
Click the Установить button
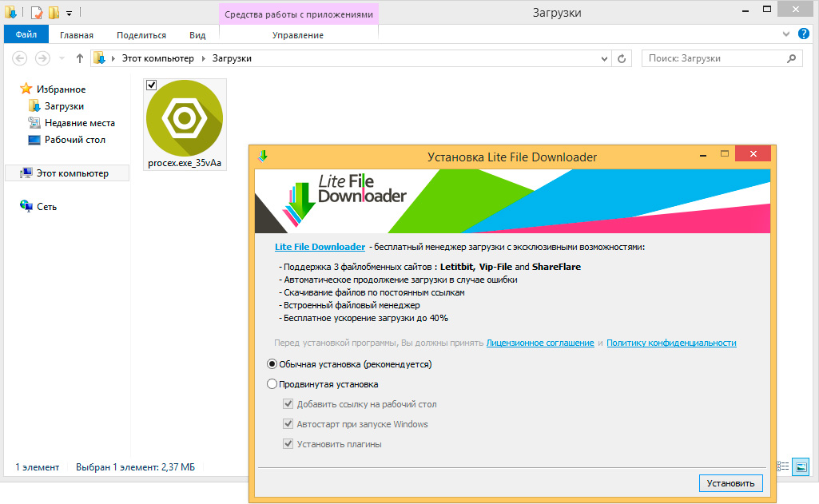pyautogui.click(x=731, y=483)
